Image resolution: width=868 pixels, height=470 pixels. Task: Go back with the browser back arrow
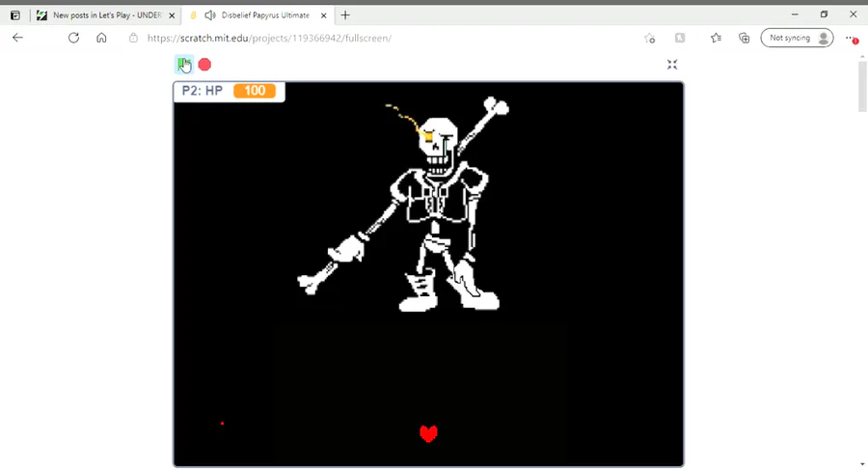17,38
